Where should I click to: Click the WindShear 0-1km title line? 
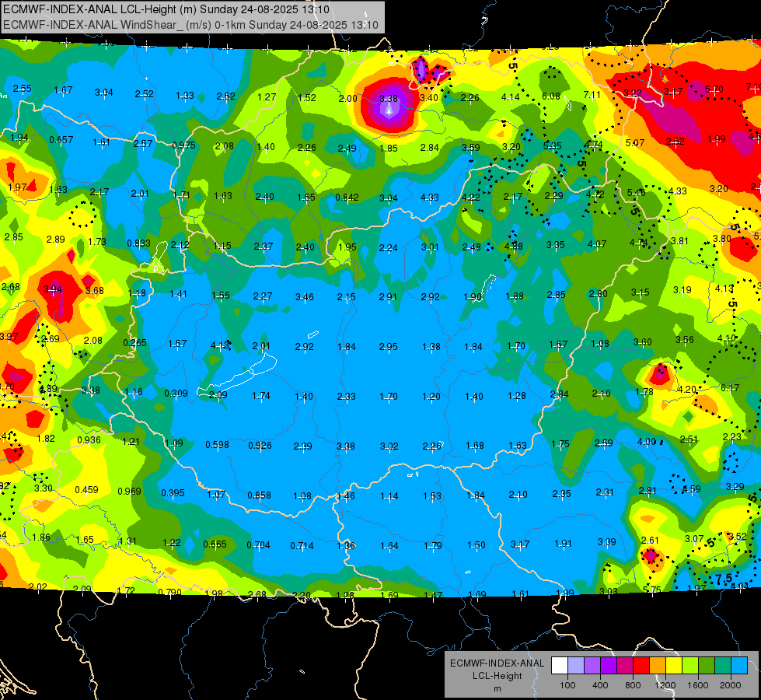tap(190, 25)
